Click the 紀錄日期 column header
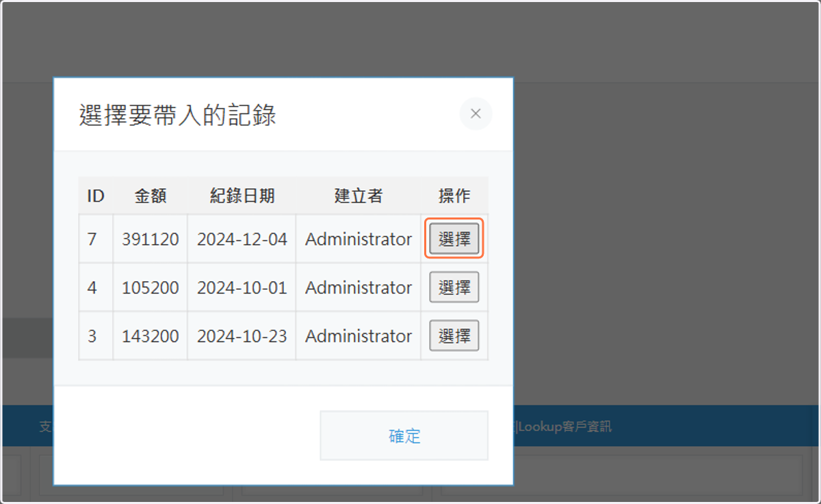The height and width of the screenshot is (504, 821). (x=242, y=196)
